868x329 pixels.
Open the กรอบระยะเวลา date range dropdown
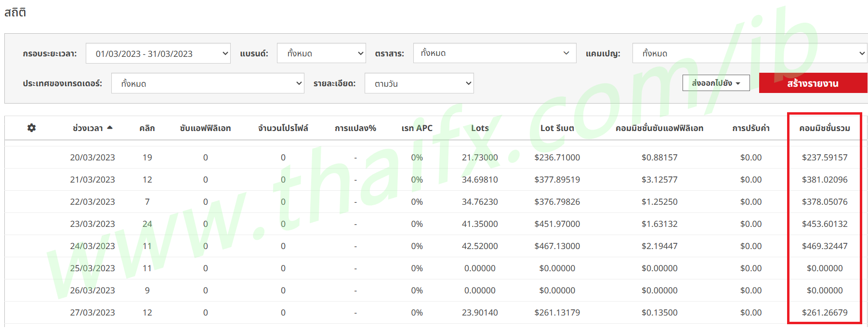(x=158, y=53)
